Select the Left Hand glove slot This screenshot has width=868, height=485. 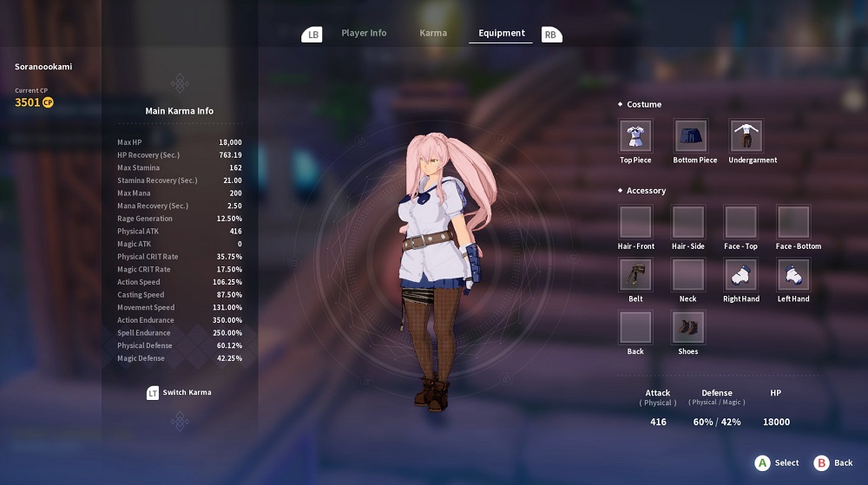[793, 274]
